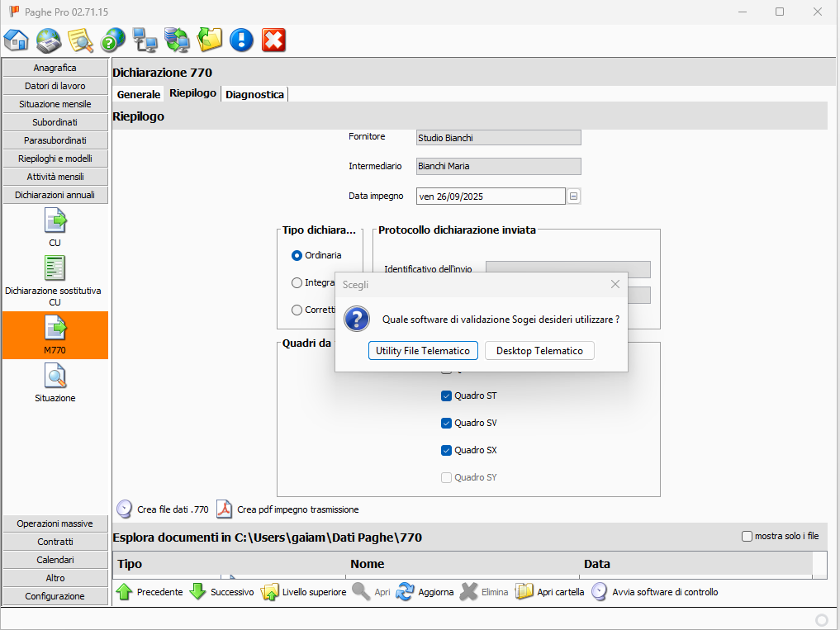Select the Ordinaria radio button
The width and height of the screenshot is (840, 630).
(x=297, y=256)
